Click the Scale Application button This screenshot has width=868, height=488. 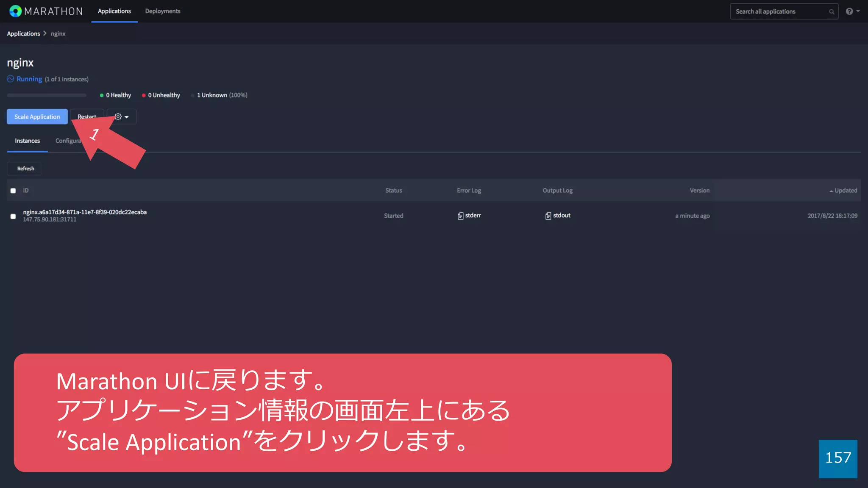(x=37, y=116)
